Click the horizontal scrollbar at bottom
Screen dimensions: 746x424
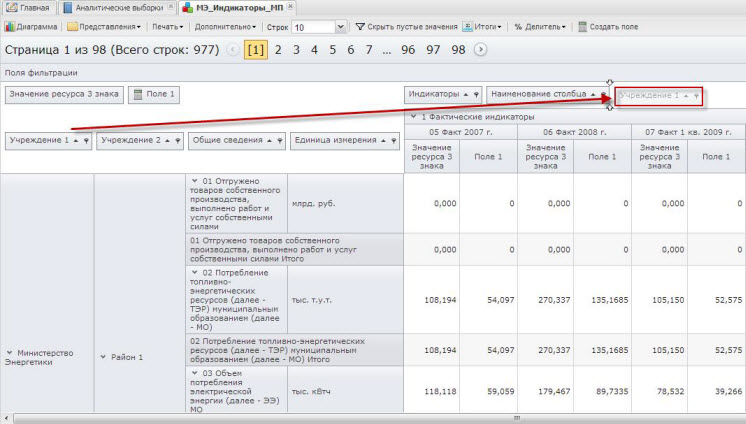coord(377,419)
